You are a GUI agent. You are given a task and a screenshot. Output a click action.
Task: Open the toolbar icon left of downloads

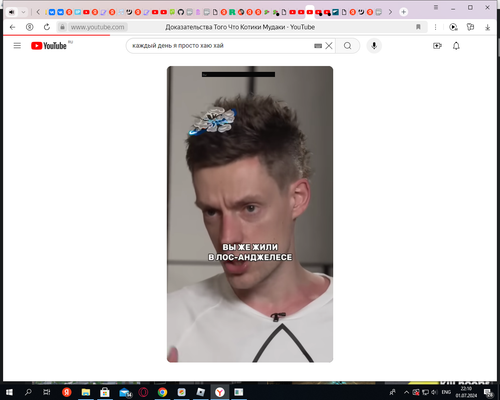click(x=470, y=27)
